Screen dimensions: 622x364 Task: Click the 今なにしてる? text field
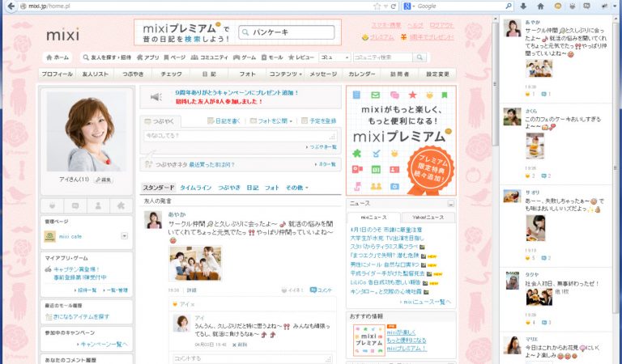(241, 136)
